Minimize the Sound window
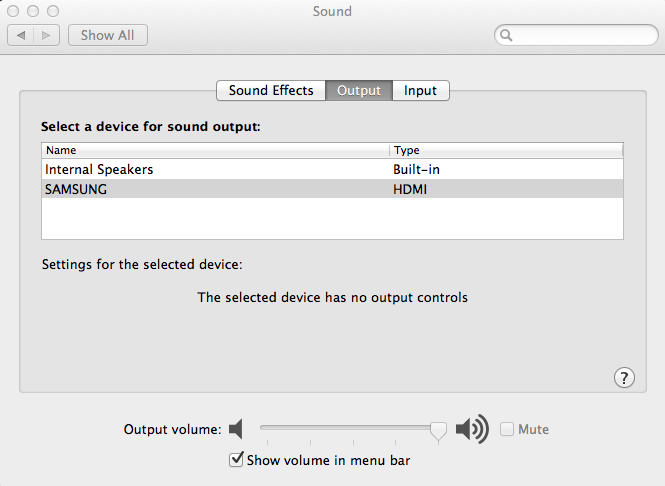Screen dimensions: 665x486 coord(32,11)
